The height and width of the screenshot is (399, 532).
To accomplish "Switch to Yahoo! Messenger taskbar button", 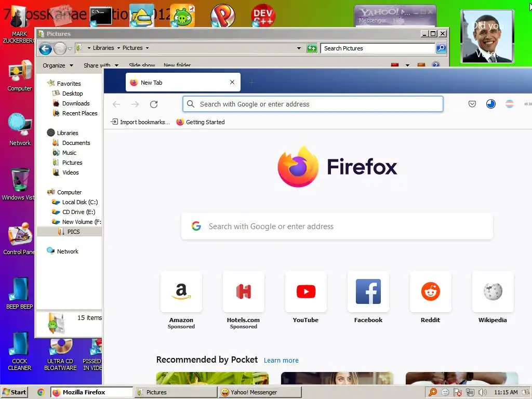I will [260, 392].
